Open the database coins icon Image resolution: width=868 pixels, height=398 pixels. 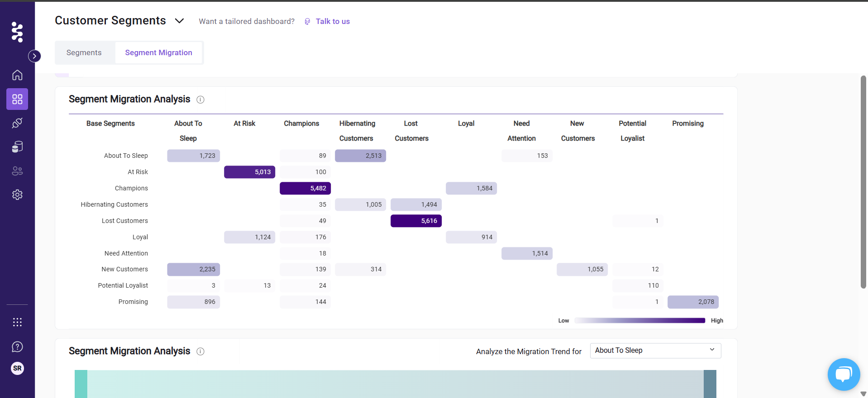tap(17, 147)
